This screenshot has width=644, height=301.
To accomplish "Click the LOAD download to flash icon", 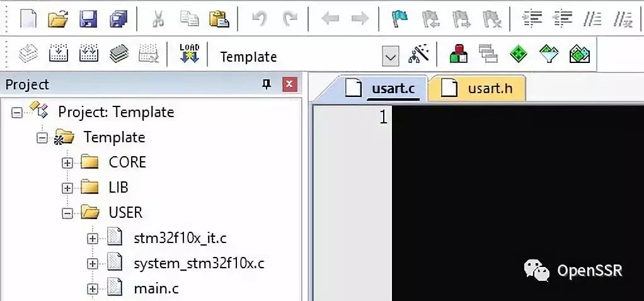I will [x=189, y=54].
